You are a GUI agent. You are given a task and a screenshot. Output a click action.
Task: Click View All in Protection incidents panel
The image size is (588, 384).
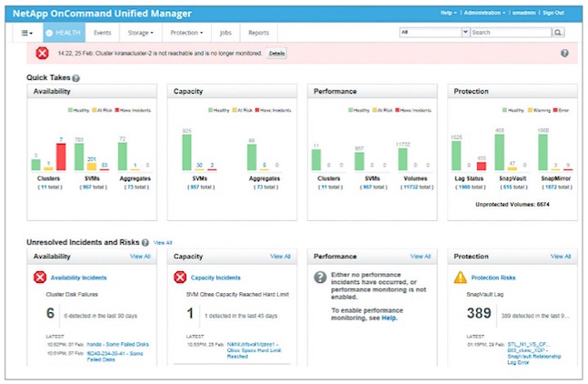click(561, 257)
